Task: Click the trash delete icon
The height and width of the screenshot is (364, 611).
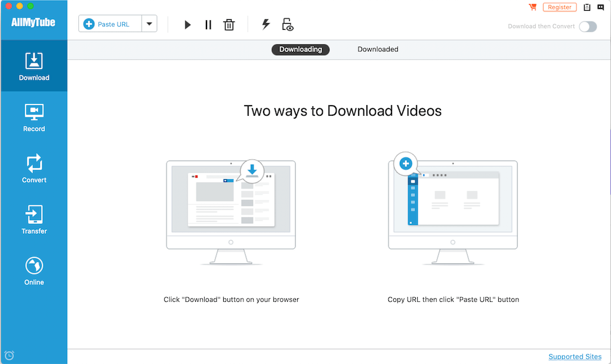Action: click(x=229, y=24)
